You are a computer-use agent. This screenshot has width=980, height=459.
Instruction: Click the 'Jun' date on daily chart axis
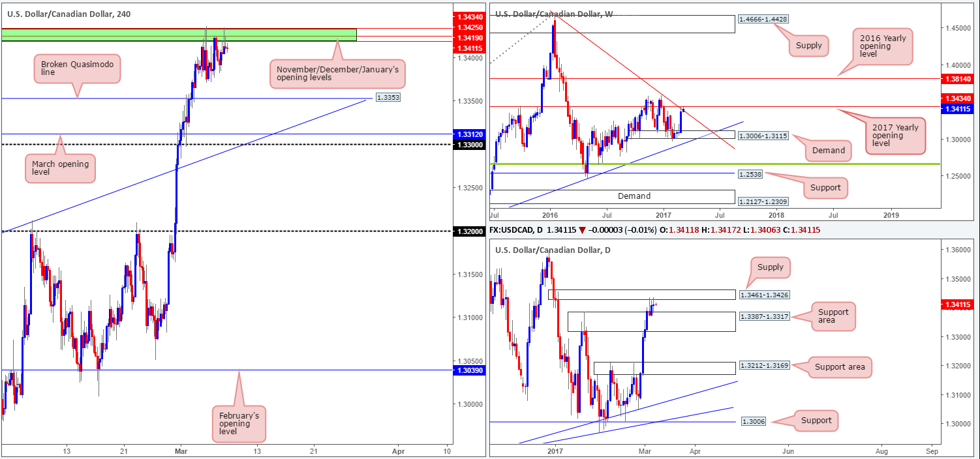(x=788, y=451)
